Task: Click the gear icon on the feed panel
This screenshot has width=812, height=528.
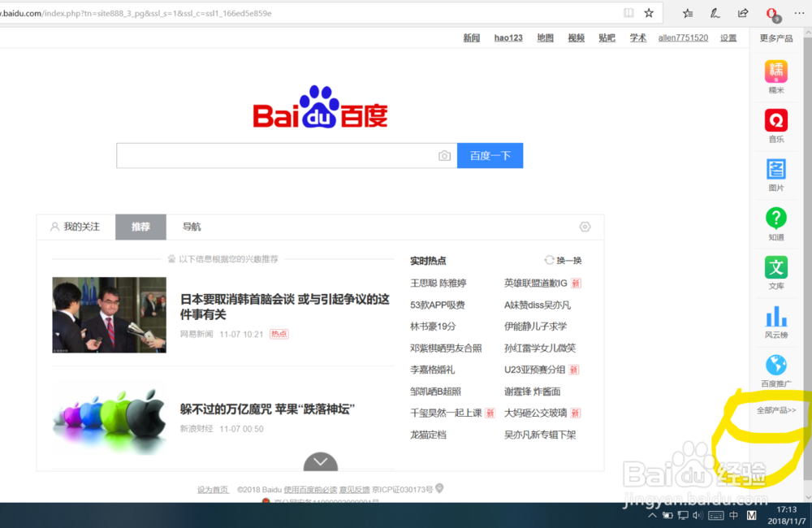Action: 585,227
